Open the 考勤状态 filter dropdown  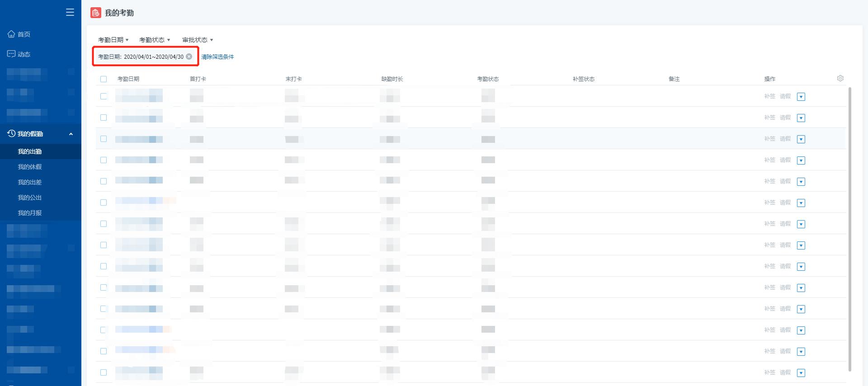point(155,40)
